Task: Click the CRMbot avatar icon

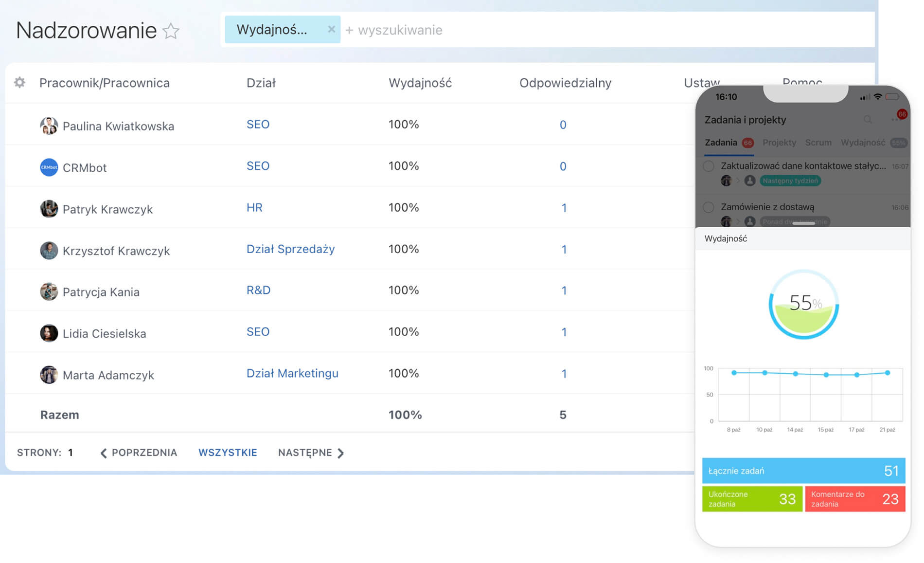Action: [x=49, y=167]
